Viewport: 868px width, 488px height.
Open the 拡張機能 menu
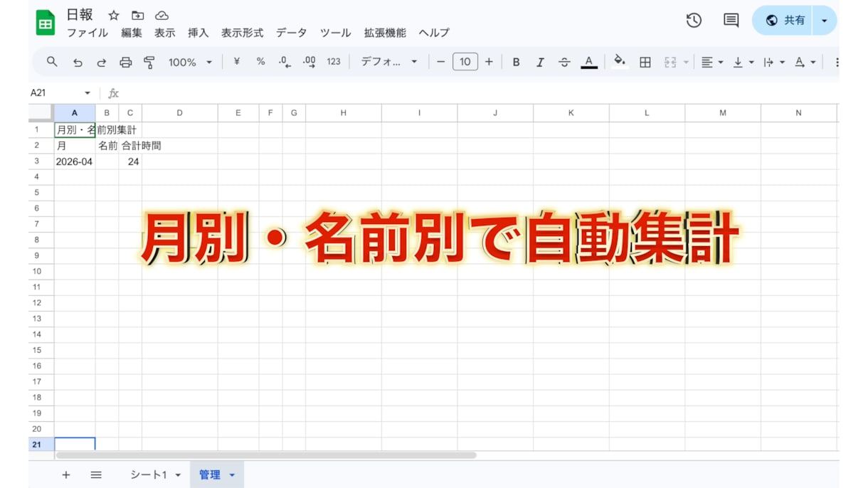pos(385,33)
